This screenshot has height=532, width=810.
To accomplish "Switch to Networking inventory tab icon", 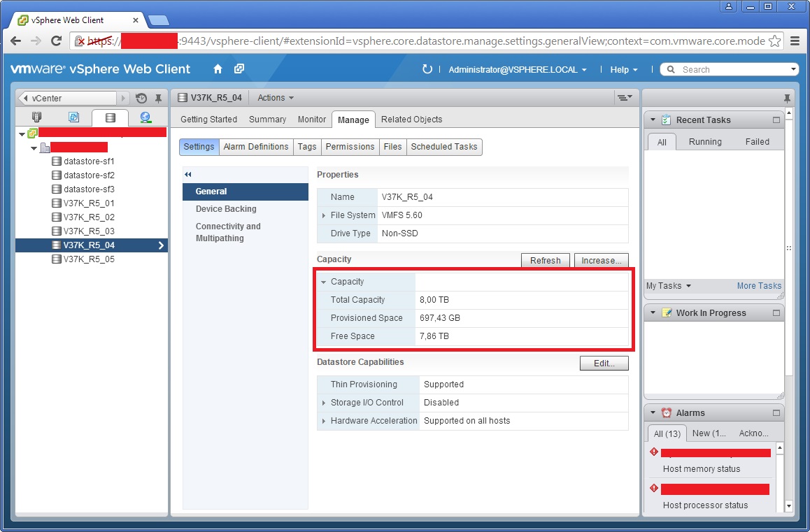I will click(x=145, y=117).
